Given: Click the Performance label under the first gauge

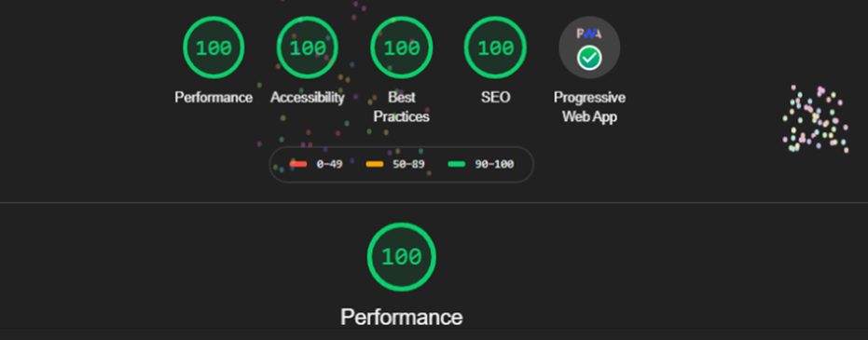Looking at the screenshot, I should click(x=214, y=98).
